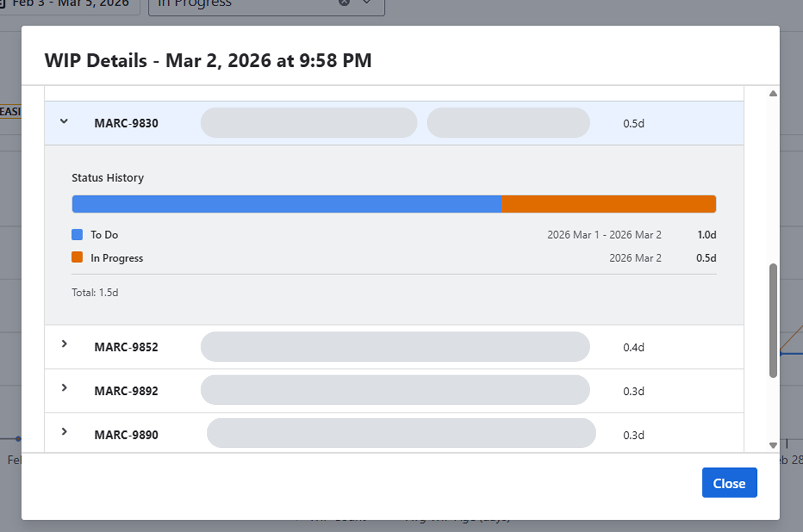803x532 pixels.
Task: Clear the In Progress status filter
Action: (x=344, y=3)
